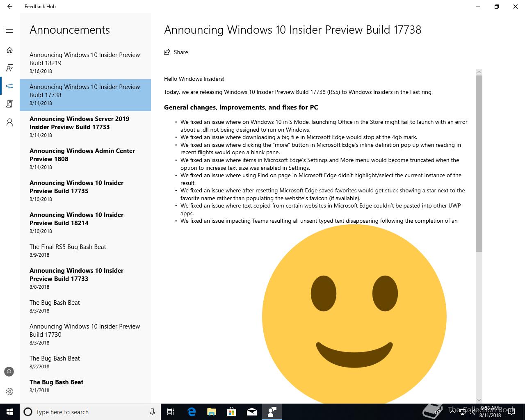The image size is (525, 420).
Task: Select the Announcements megaphone icon
Action: [x=10, y=86]
